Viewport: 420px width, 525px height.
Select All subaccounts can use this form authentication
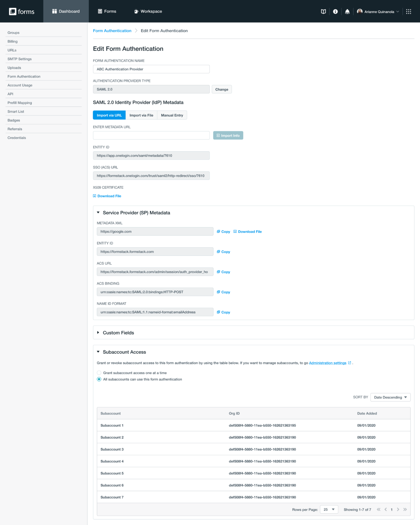(x=99, y=379)
